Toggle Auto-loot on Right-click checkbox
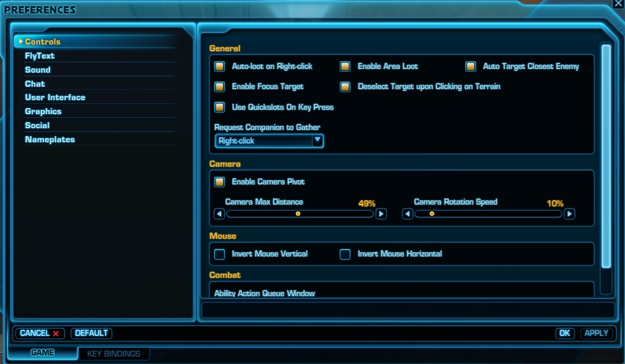Screen dimensions: 625x364 click(x=219, y=66)
